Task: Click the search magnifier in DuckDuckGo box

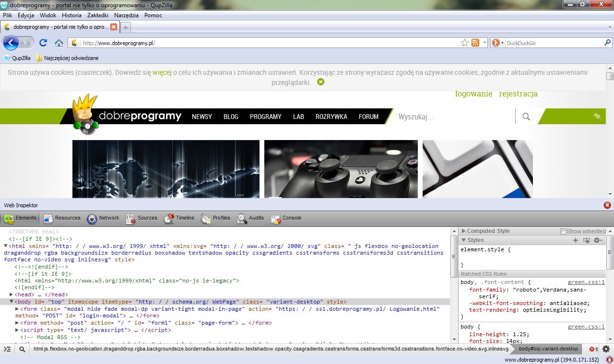Action: click(607, 43)
